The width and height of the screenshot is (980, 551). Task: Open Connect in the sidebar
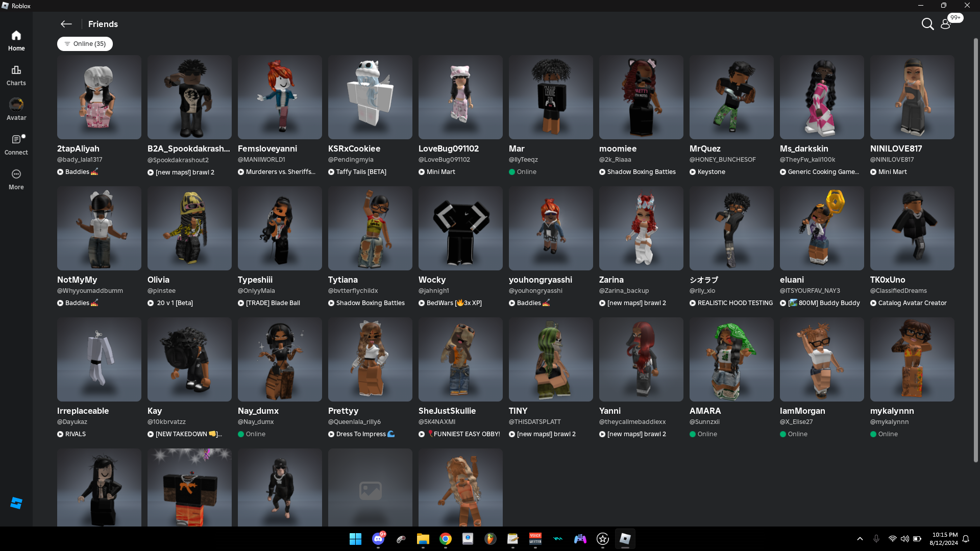pyautogui.click(x=16, y=144)
